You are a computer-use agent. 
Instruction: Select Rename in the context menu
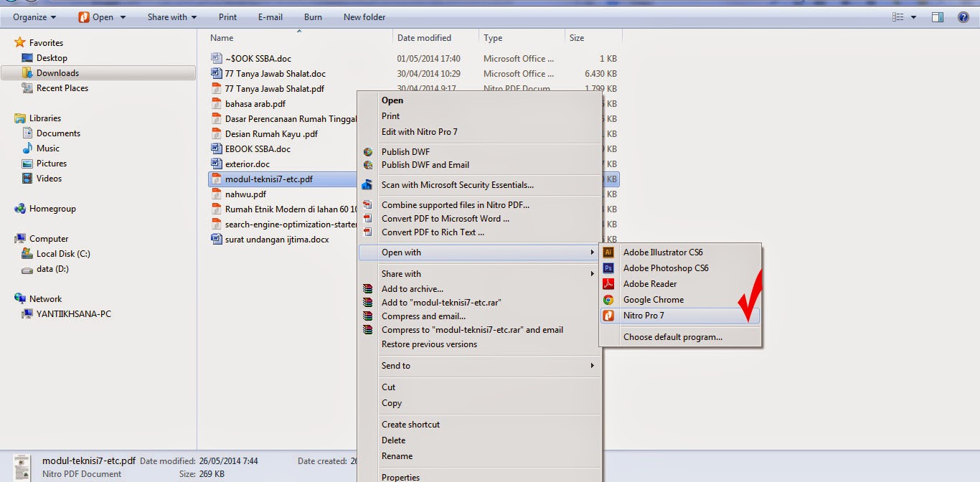(397, 456)
